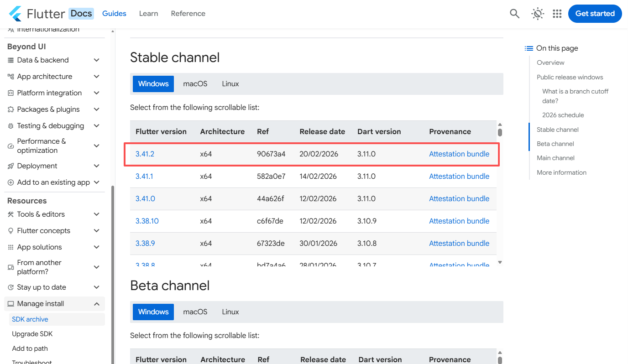628x364 pixels.
Task: Expand Platform integration chevron
Action: pos(96,93)
